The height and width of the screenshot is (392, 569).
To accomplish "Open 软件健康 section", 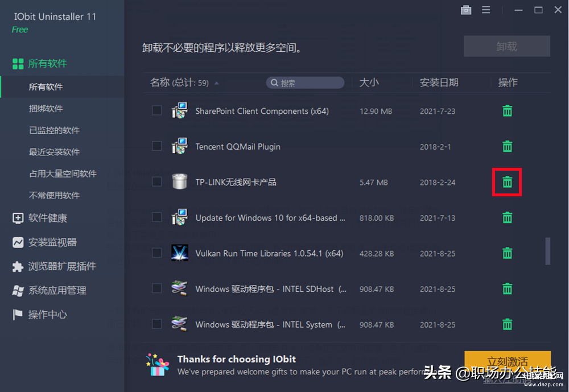I will pyautogui.click(x=40, y=218).
